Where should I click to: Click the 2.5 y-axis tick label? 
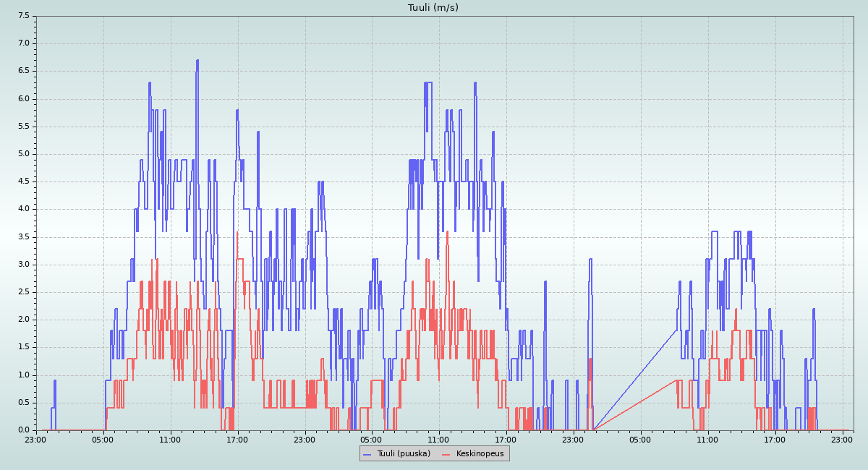point(23,292)
